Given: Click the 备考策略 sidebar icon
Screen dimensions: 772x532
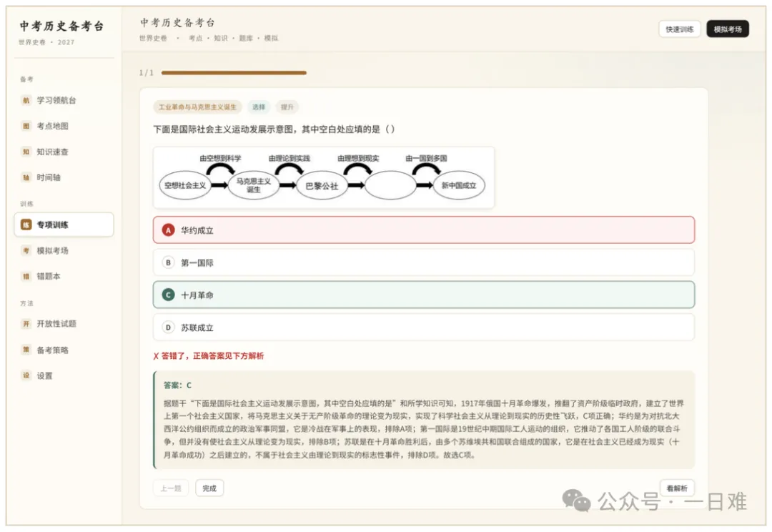Looking at the screenshot, I should click(x=26, y=350).
